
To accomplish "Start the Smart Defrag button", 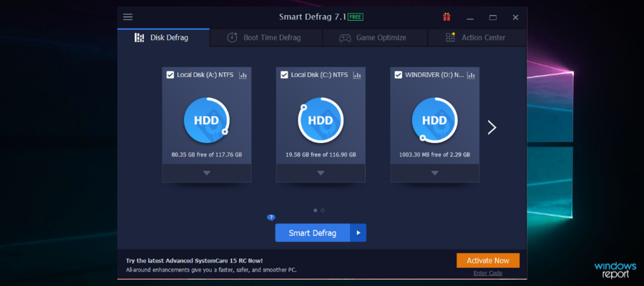I will tap(313, 232).
